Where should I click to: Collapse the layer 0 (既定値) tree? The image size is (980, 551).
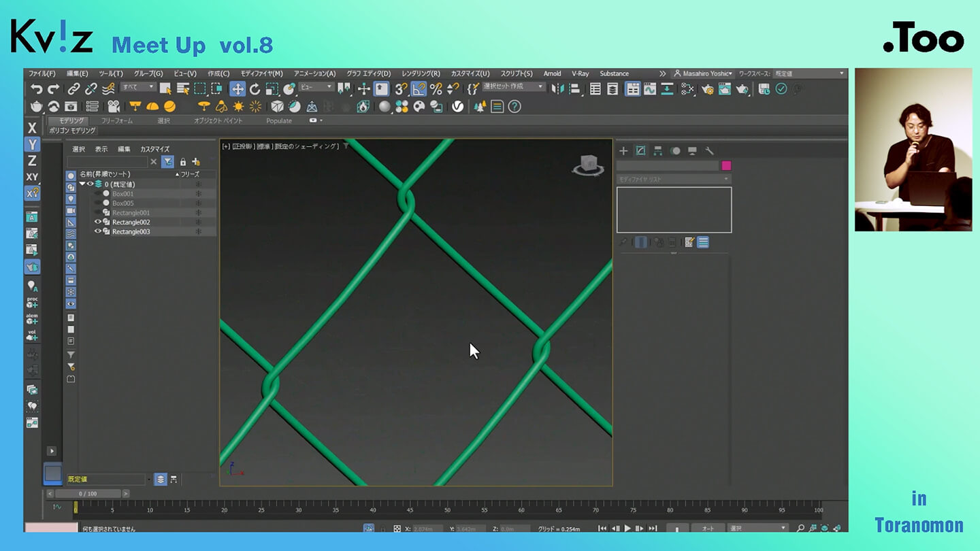pyautogui.click(x=82, y=184)
